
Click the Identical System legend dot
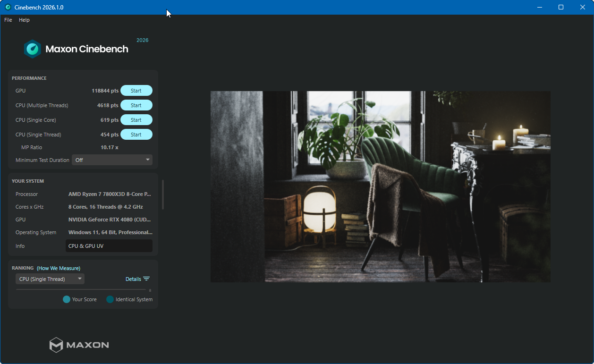point(110,299)
